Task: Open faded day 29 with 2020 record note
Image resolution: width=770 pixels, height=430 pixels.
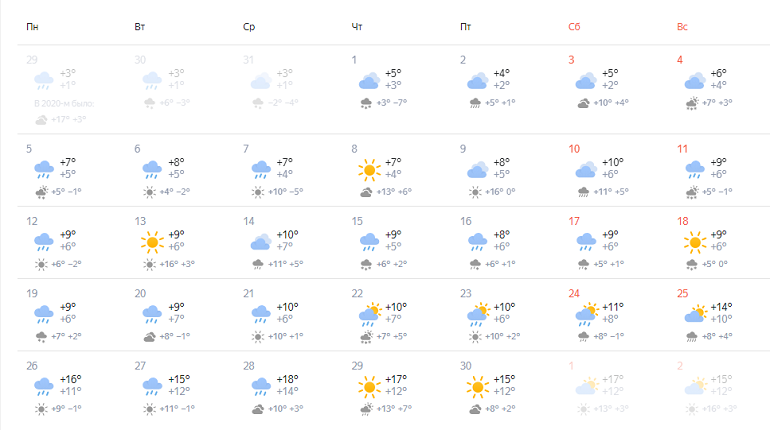Action: (71, 89)
